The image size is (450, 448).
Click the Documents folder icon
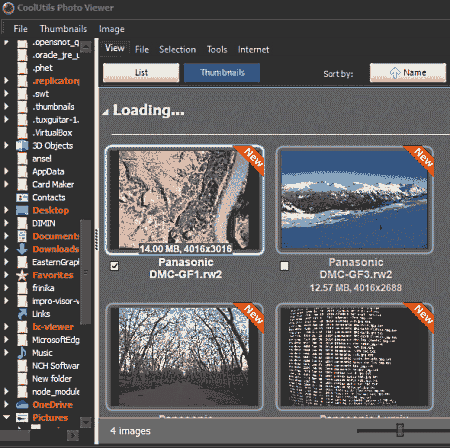click(x=22, y=236)
